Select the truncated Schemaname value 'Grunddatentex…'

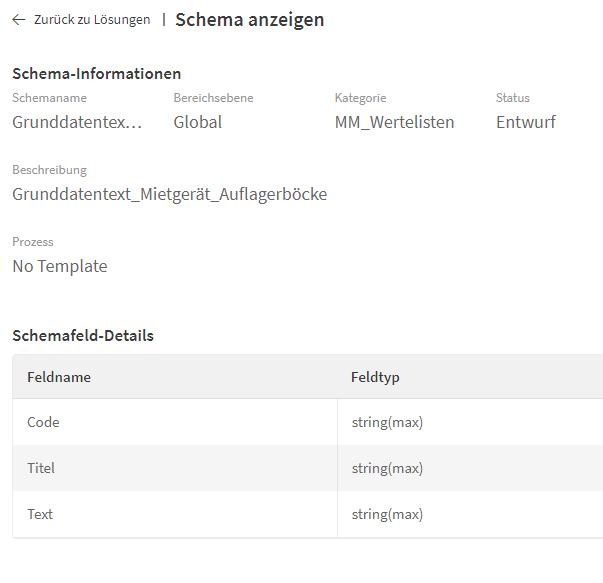[77, 123]
